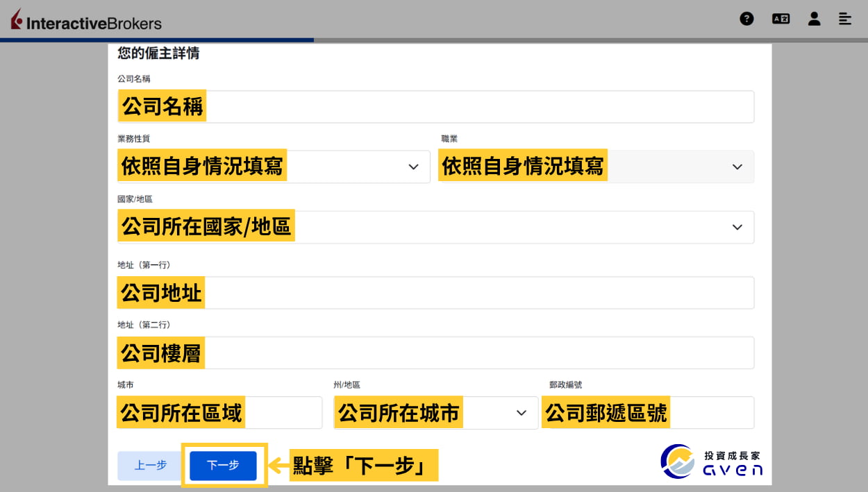Click the 郵政編號 input field

(x=648, y=413)
